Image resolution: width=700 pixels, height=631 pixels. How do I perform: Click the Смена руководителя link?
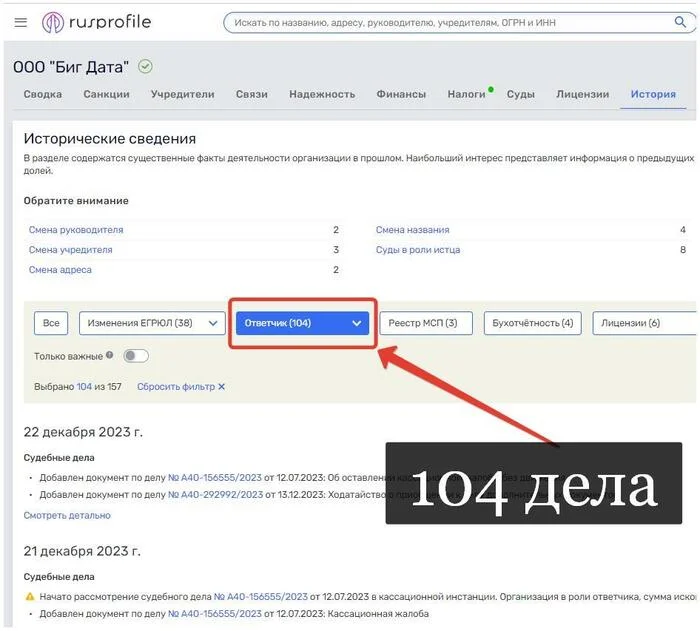click(x=76, y=230)
